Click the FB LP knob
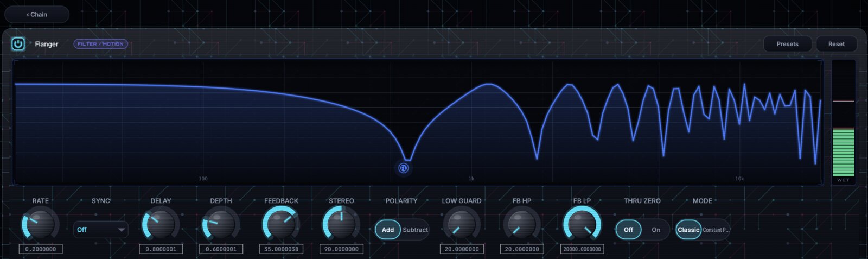 [582, 224]
